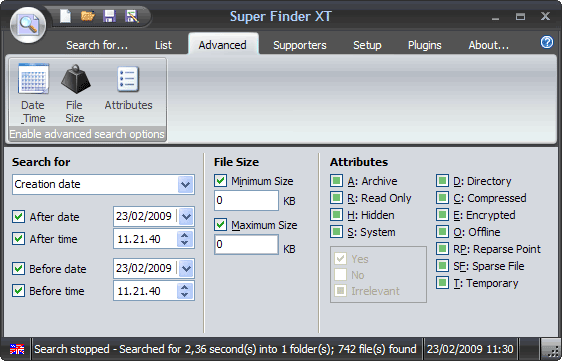Open the List tab

(x=163, y=45)
